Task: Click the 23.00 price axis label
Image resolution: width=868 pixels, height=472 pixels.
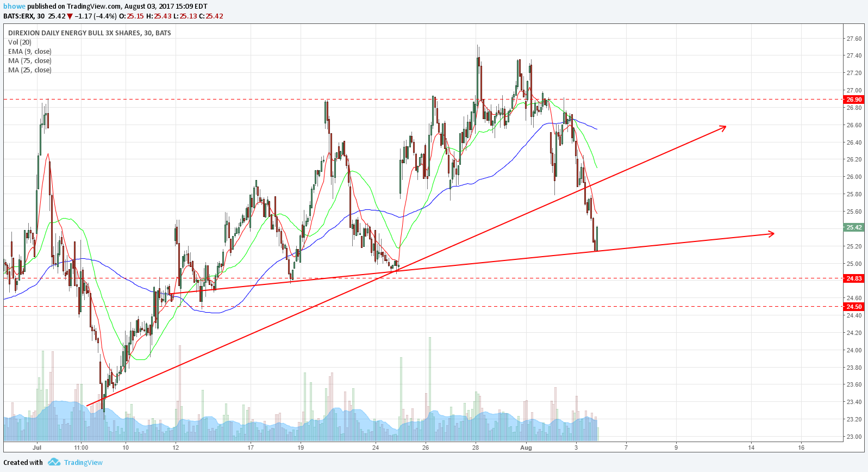Action: pyautogui.click(x=854, y=437)
